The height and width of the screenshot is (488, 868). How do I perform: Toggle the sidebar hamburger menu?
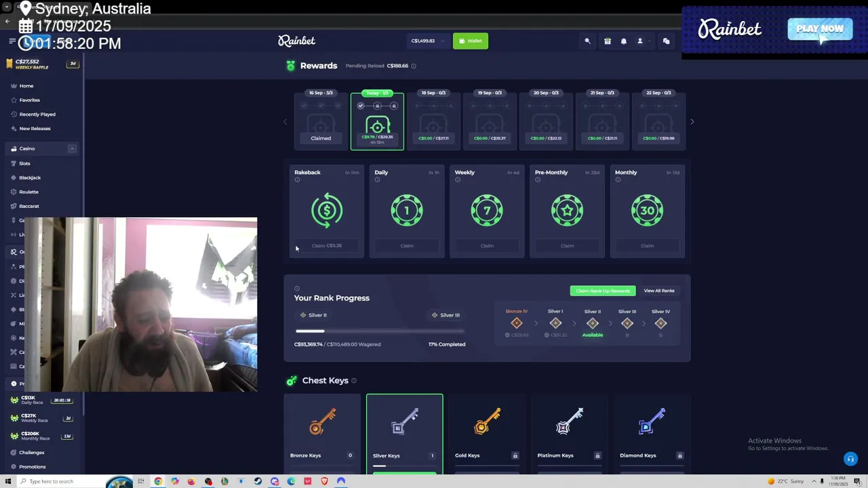12,41
